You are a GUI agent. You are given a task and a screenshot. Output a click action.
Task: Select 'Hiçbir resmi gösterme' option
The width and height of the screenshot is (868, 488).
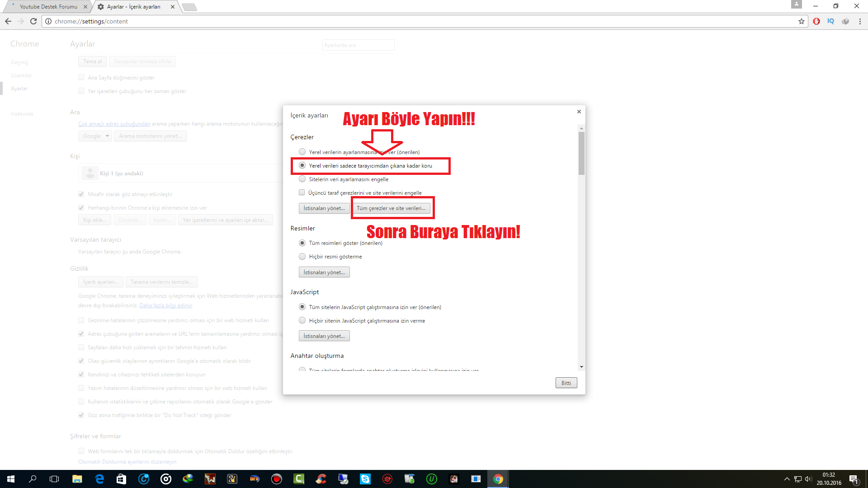(x=302, y=257)
